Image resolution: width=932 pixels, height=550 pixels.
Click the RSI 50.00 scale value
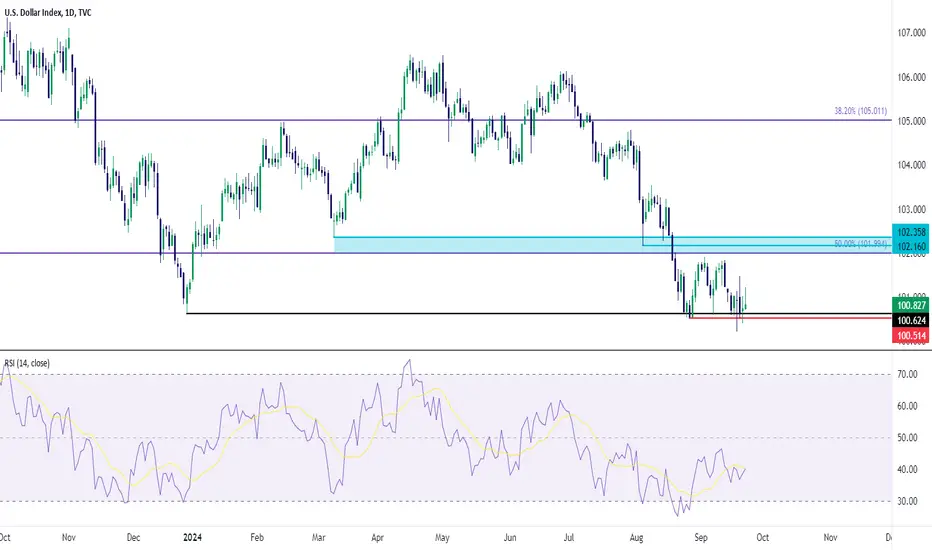pos(907,438)
